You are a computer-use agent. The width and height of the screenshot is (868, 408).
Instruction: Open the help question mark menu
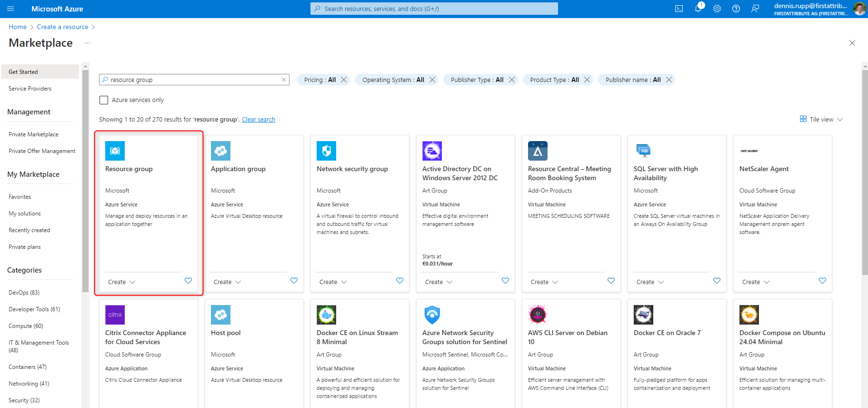coord(736,9)
